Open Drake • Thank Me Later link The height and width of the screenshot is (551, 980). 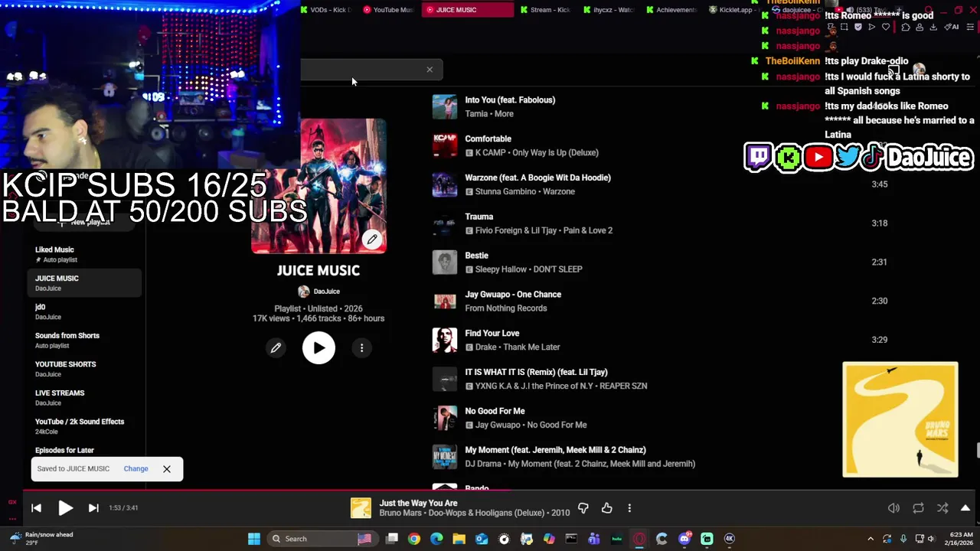[518, 347]
